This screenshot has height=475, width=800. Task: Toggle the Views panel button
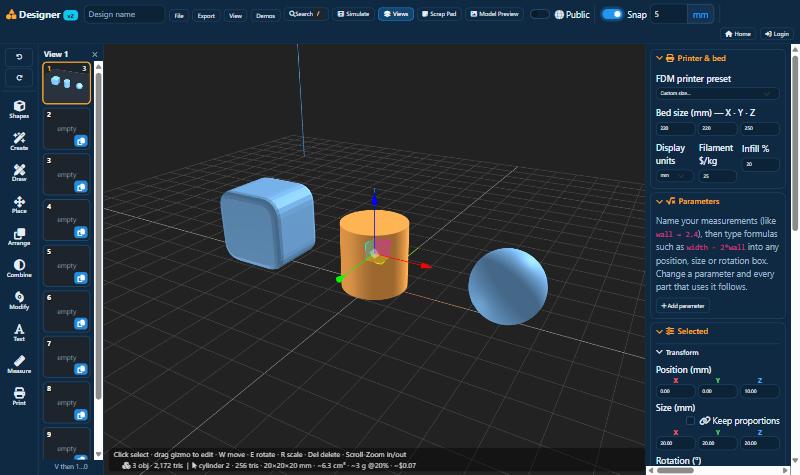point(395,14)
